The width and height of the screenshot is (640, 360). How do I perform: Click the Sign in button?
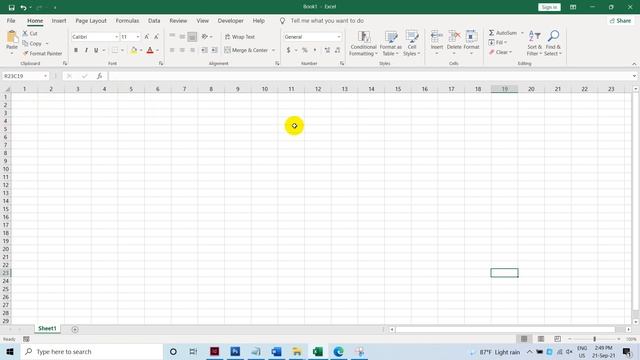(549, 7)
